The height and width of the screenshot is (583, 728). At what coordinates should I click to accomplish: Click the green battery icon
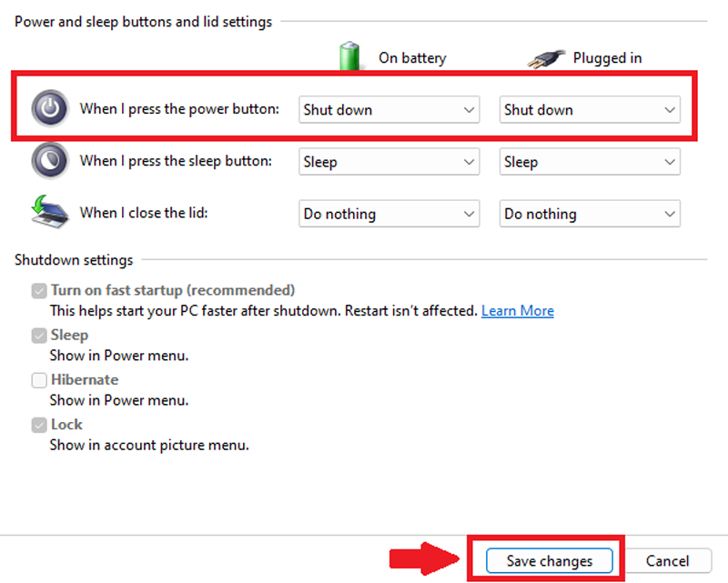coord(350,55)
